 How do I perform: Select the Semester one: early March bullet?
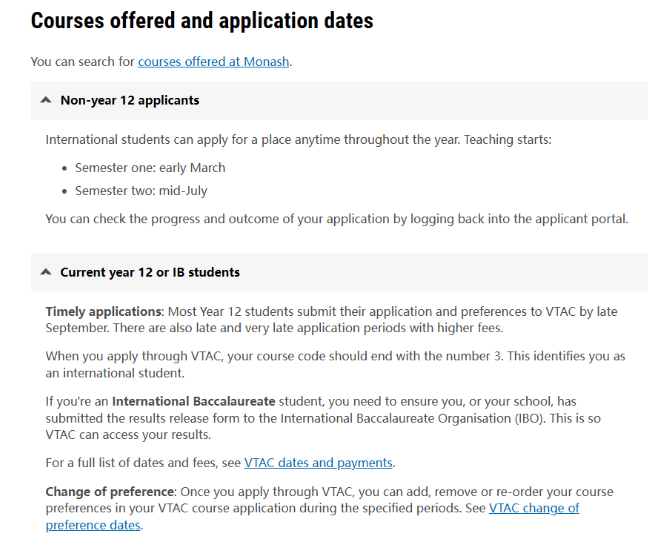pyautogui.click(x=150, y=168)
